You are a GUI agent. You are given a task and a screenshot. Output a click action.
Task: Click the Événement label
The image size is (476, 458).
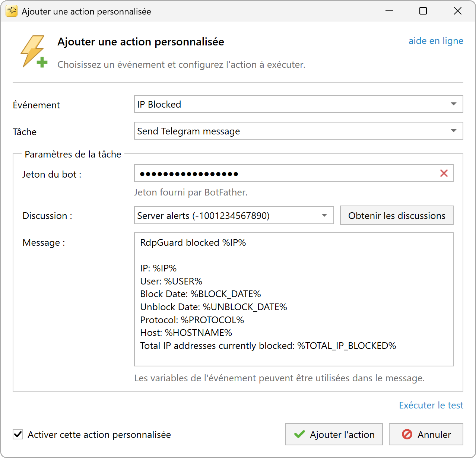(x=36, y=105)
